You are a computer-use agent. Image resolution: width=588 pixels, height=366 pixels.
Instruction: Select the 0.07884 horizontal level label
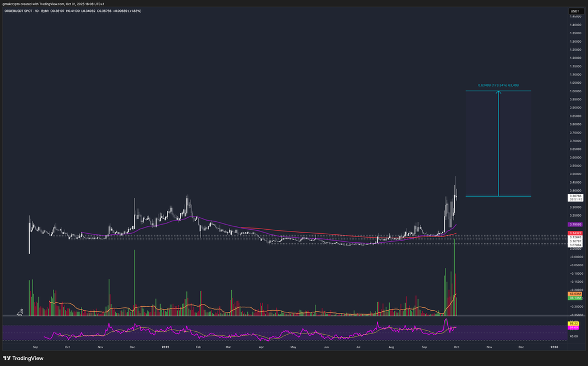click(574, 245)
